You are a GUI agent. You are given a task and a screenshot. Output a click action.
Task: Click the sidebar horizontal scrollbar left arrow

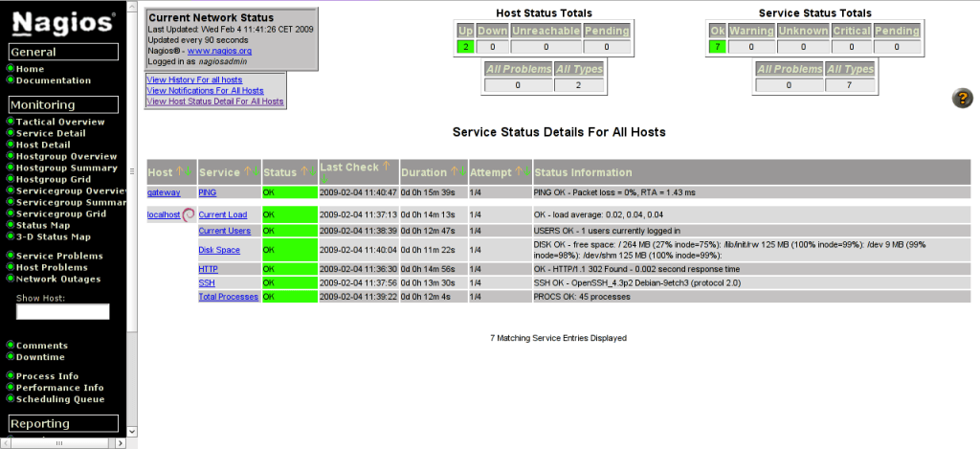5,442
